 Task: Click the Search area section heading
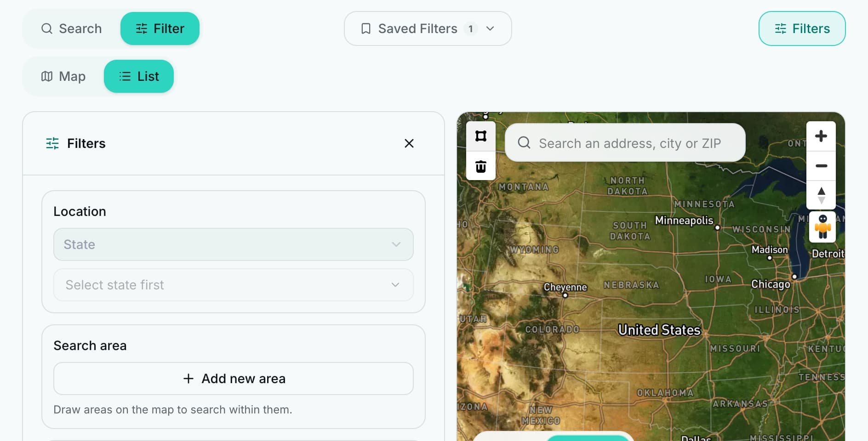pos(90,345)
